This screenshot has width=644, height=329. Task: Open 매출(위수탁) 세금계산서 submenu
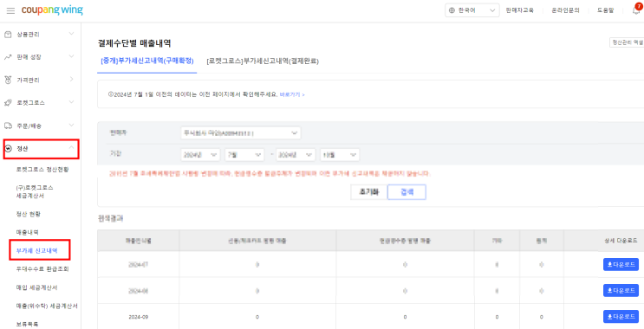tap(47, 306)
